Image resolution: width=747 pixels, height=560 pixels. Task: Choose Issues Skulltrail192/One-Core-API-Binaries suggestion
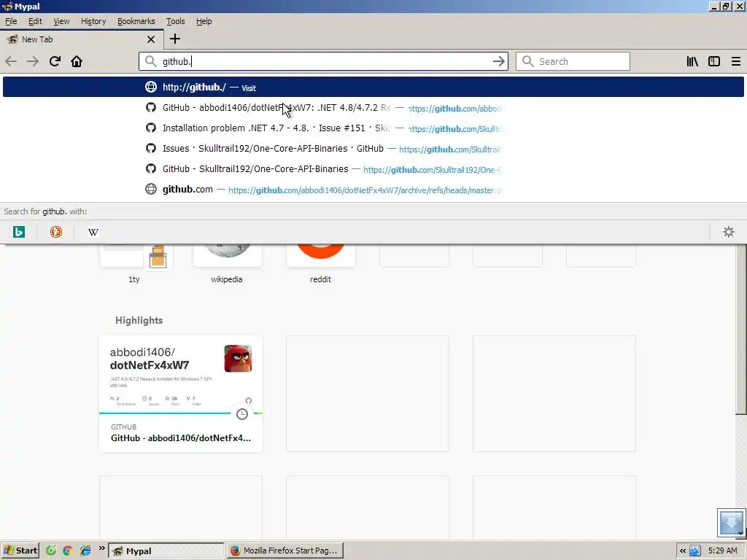click(373, 149)
